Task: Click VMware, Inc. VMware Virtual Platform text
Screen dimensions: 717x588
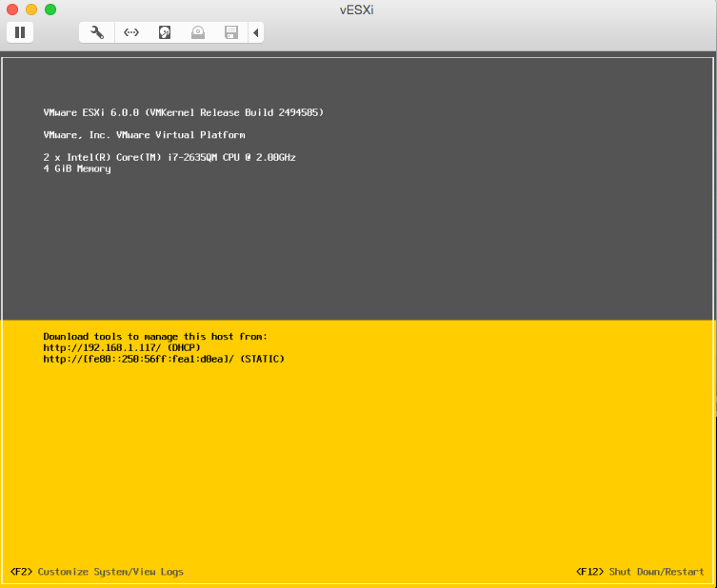Action: point(145,135)
